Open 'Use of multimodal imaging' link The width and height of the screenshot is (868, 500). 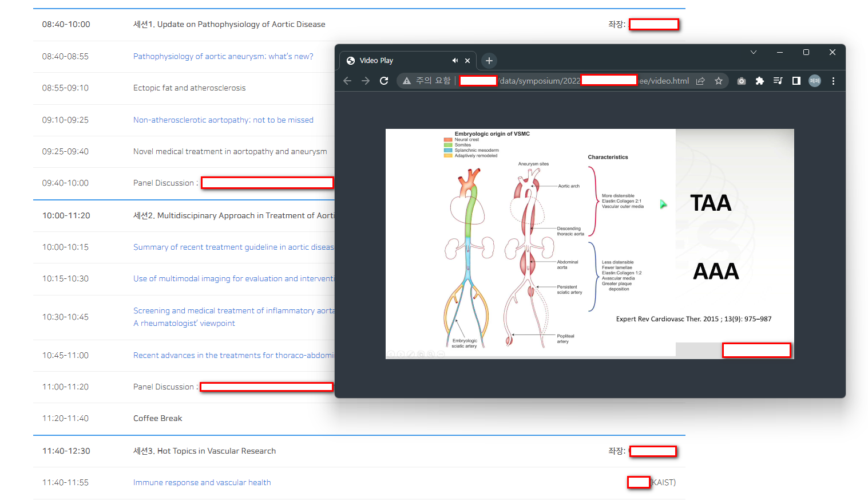233,278
